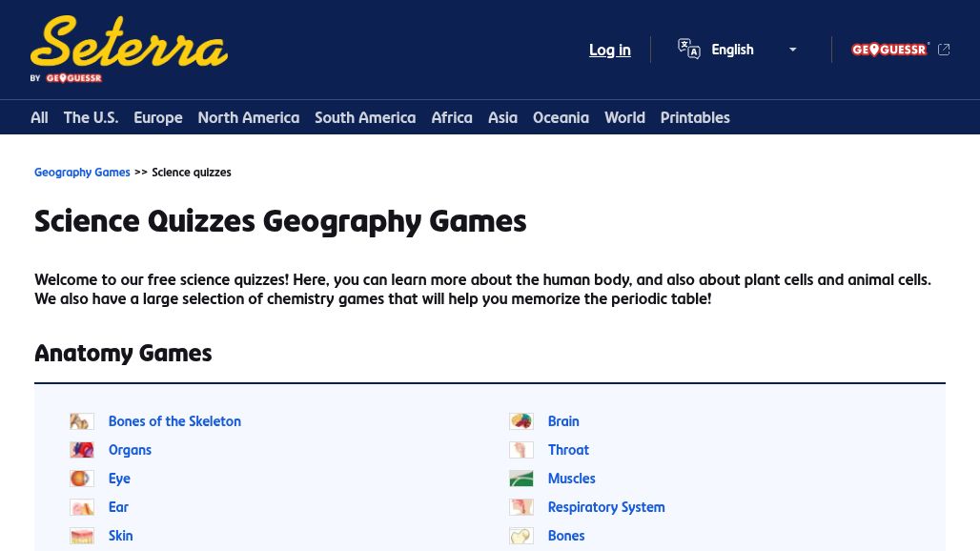Open the Organs quiz link
The image size is (980, 551).
tap(130, 450)
